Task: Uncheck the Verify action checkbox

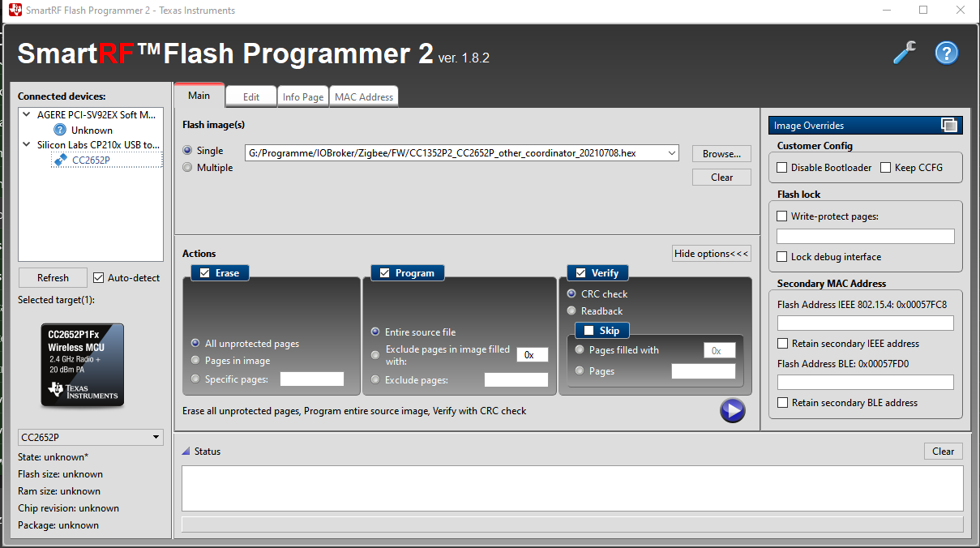Action: 580,273
